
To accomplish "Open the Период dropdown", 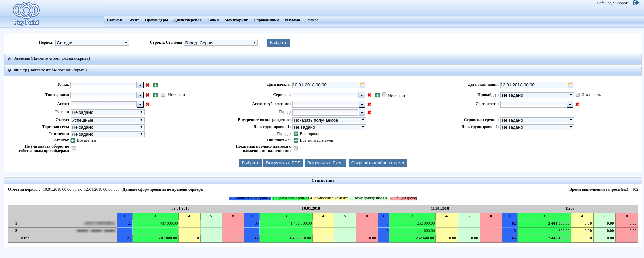I will [92, 43].
